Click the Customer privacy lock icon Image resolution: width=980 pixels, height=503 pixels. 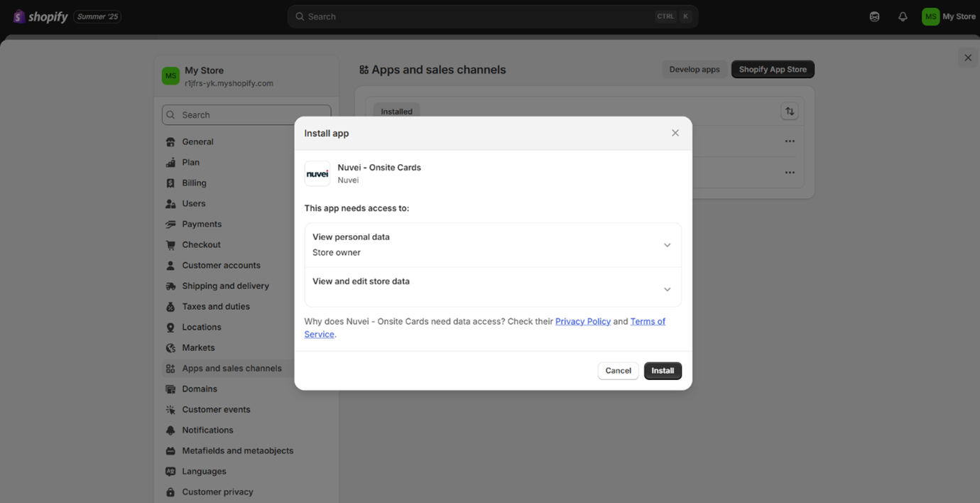[x=170, y=492]
